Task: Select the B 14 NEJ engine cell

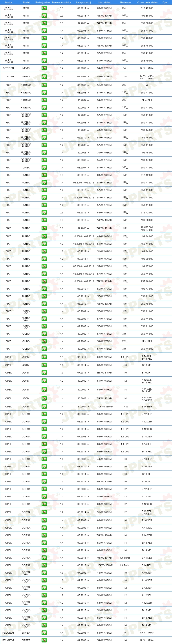Action: (x=147, y=558)
